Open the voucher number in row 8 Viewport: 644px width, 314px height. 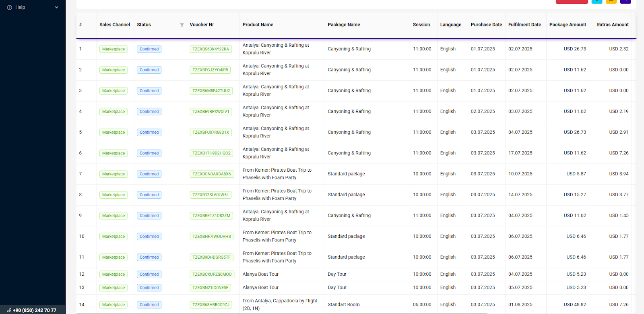[211, 195]
